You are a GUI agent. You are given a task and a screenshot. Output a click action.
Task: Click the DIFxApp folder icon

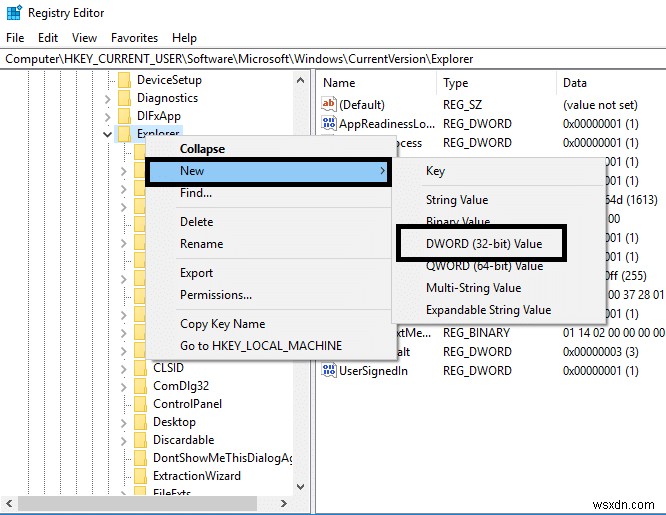pos(124,116)
